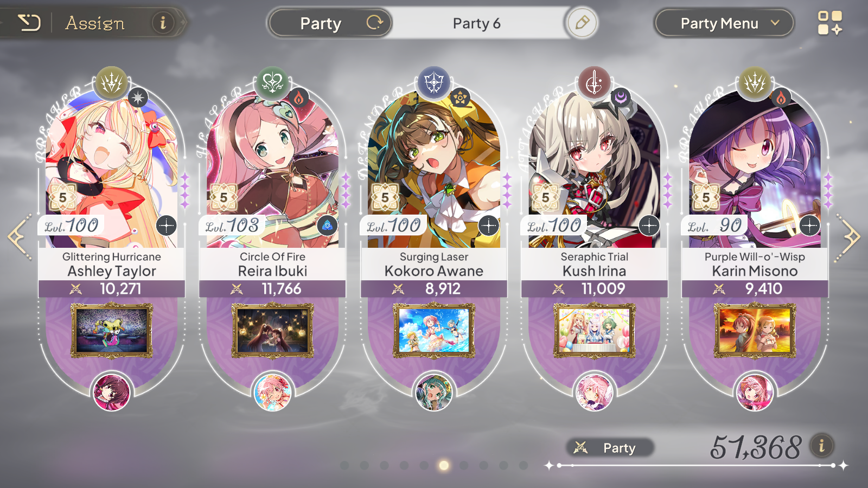Screen dimensions: 868x488
Task: Click the info icon beside the 51,368 total
Action: click(x=822, y=446)
